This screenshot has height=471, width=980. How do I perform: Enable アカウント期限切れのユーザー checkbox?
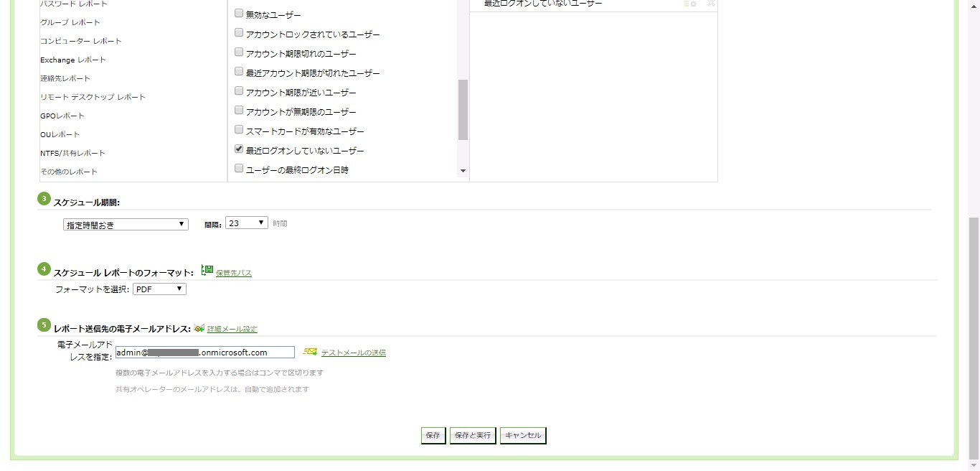click(239, 52)
